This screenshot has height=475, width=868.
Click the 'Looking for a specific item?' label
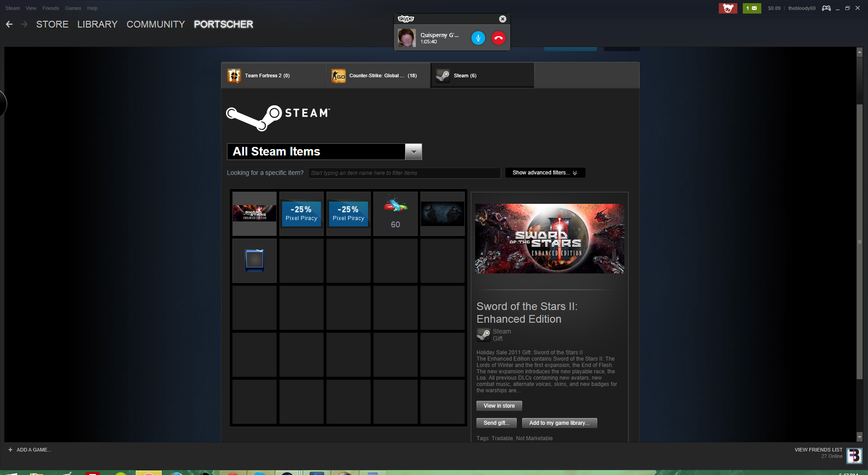265,173
